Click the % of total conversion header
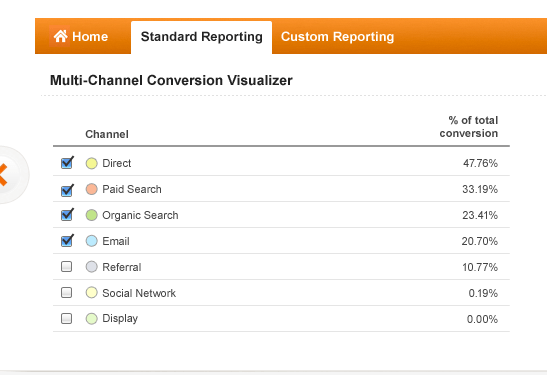Screen dimensions: 547x375 [x=469, y=127]
